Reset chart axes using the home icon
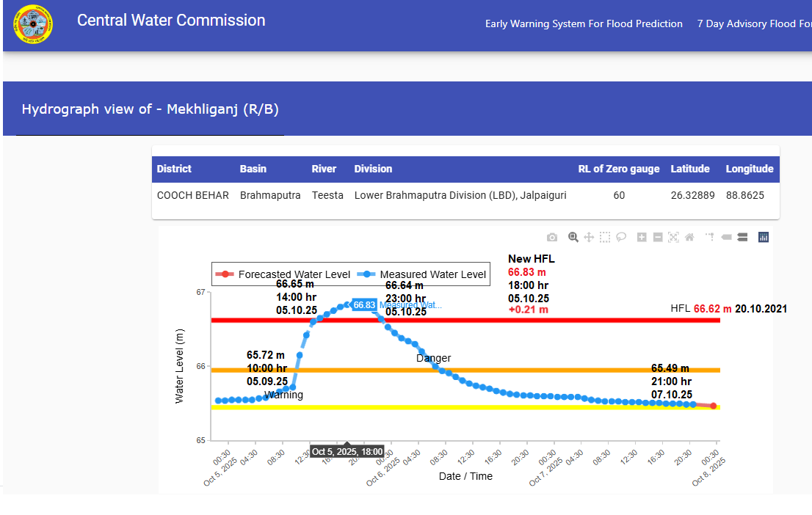 pos(689,237)
